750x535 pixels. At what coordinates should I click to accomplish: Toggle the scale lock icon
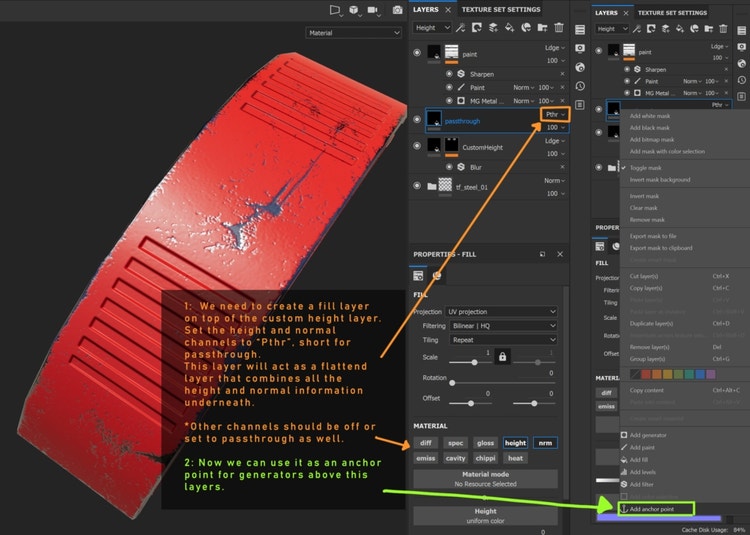[x=502, y=356]
